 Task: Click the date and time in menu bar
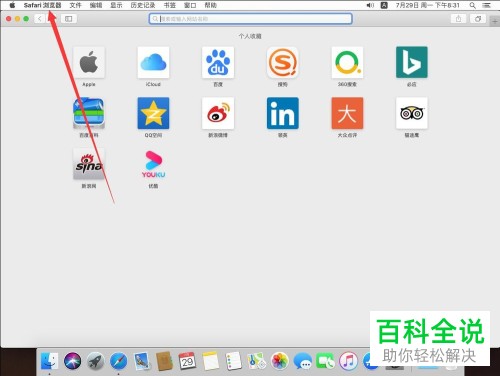(x=427, y=5)
